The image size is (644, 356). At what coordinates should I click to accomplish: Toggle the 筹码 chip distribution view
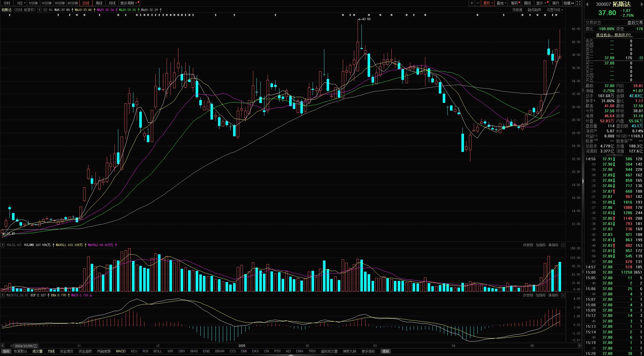click(515, 3)
